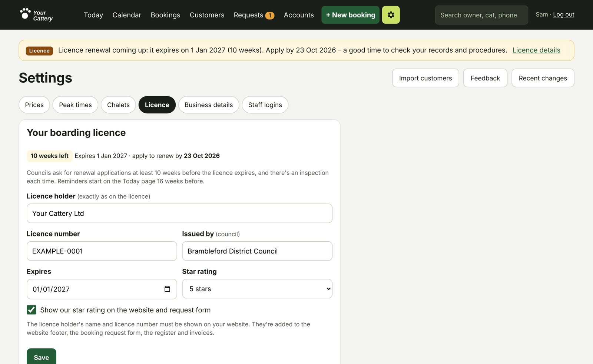Create a new booking
This screenshot has height=364, width=593.
pos(350,15)
